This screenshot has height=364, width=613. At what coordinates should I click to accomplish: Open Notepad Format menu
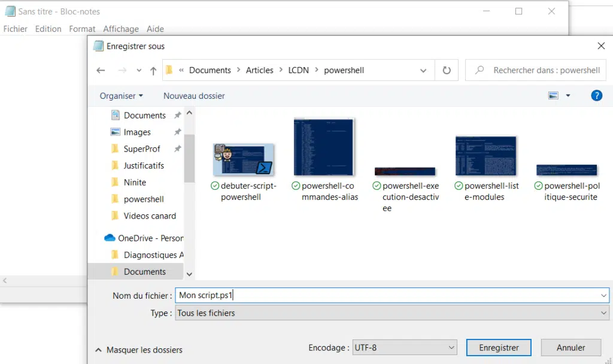pos(82,29)
